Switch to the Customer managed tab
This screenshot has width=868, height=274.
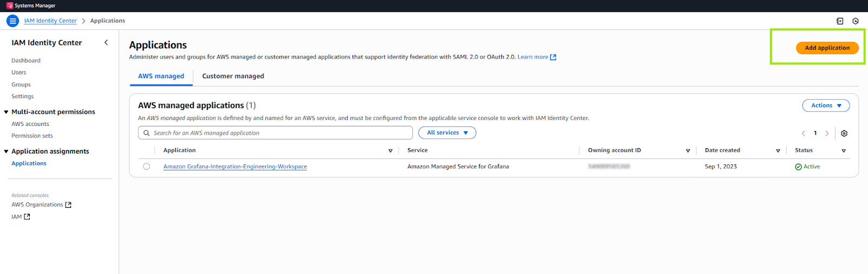tap(233, 77)
